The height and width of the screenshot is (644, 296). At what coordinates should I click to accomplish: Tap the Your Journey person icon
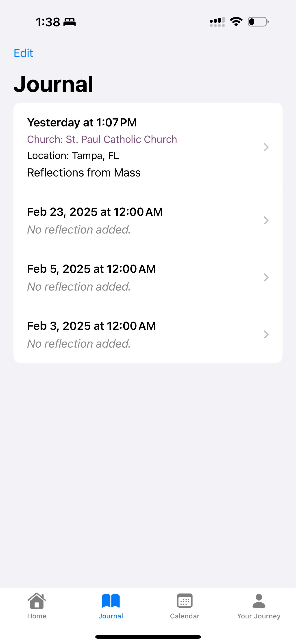coord(259,600)
